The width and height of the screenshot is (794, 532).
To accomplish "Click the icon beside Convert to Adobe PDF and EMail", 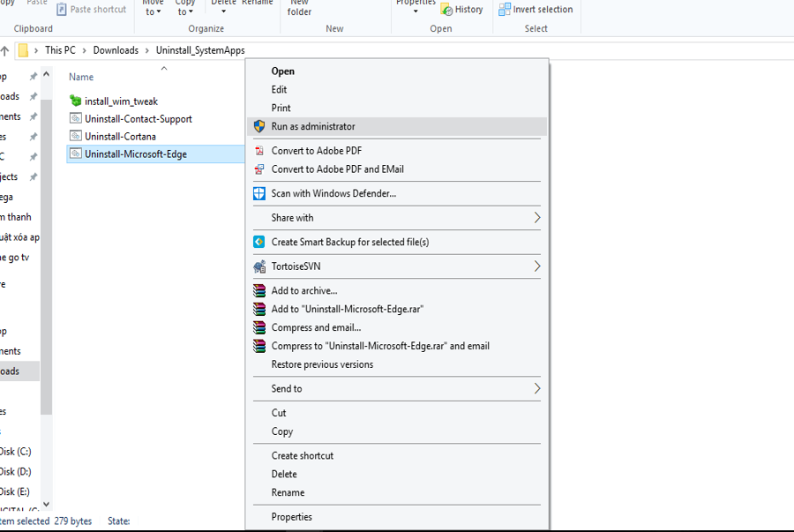I will [259, 169].
